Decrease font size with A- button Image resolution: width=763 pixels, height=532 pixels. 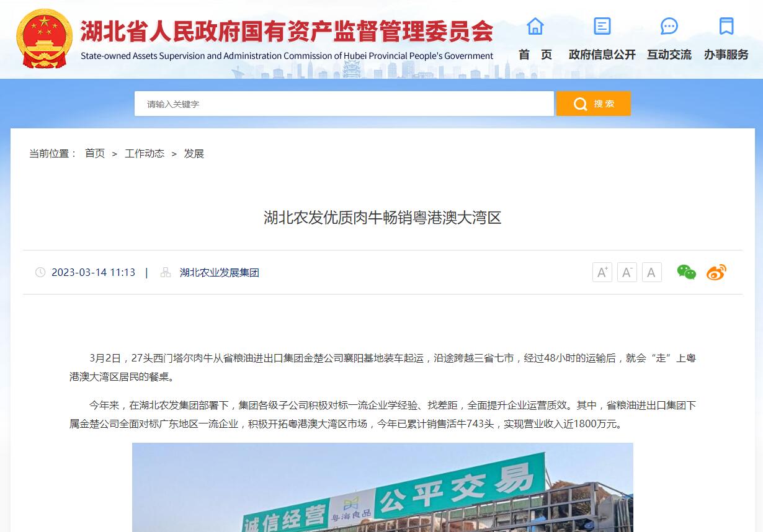pyautogui.click(x=627, y=272)
